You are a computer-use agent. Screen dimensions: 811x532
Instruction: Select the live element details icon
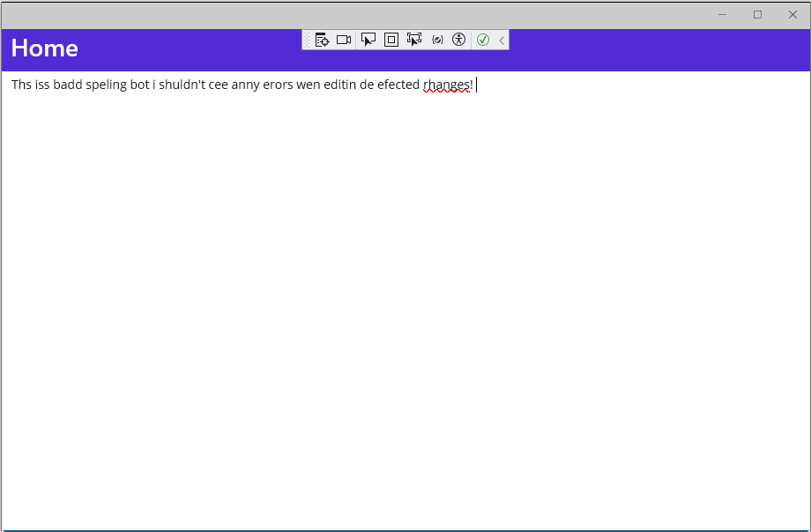322,40
